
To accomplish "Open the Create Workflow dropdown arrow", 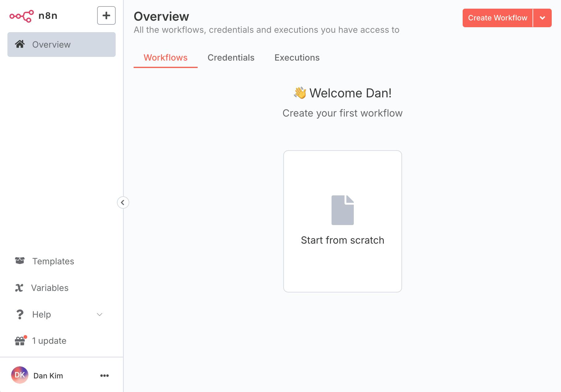I will tap(542, 18).
